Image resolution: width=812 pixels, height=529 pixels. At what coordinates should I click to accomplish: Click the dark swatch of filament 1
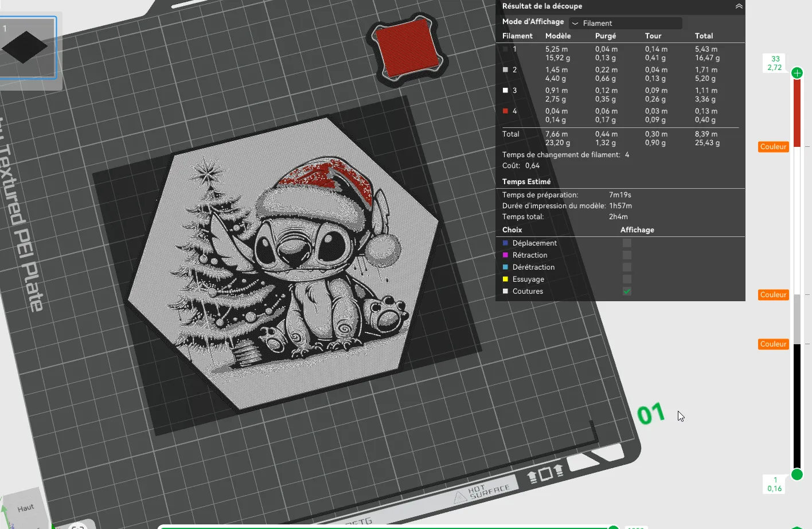pos(505,49)
